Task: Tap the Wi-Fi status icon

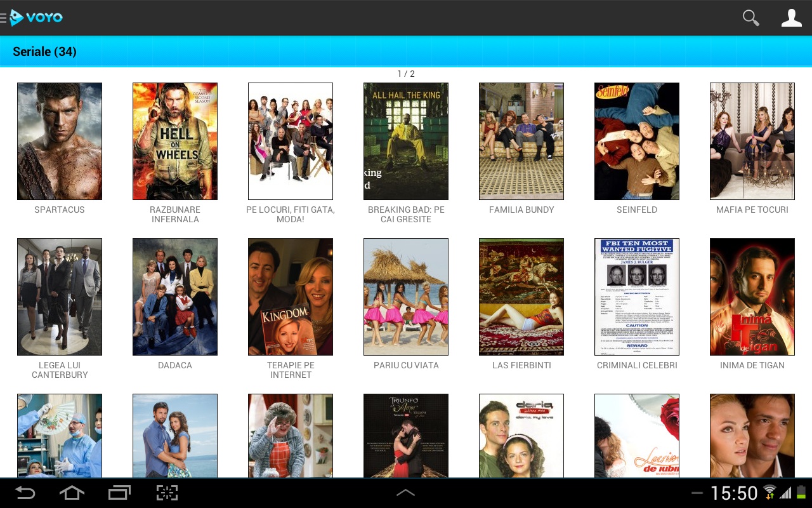Action: pos(769,493)
